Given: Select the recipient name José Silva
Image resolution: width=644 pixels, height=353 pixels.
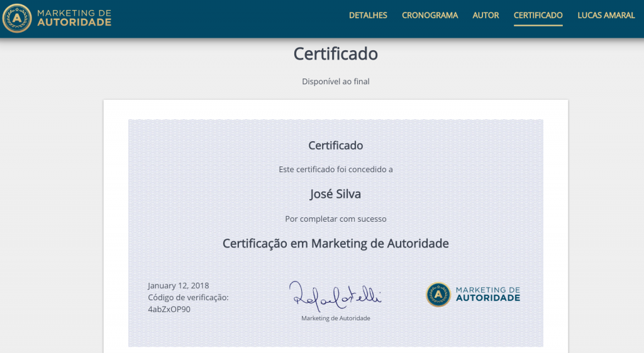Looking at the screenshot, I should pyautogui.click(x=336, y=194).
